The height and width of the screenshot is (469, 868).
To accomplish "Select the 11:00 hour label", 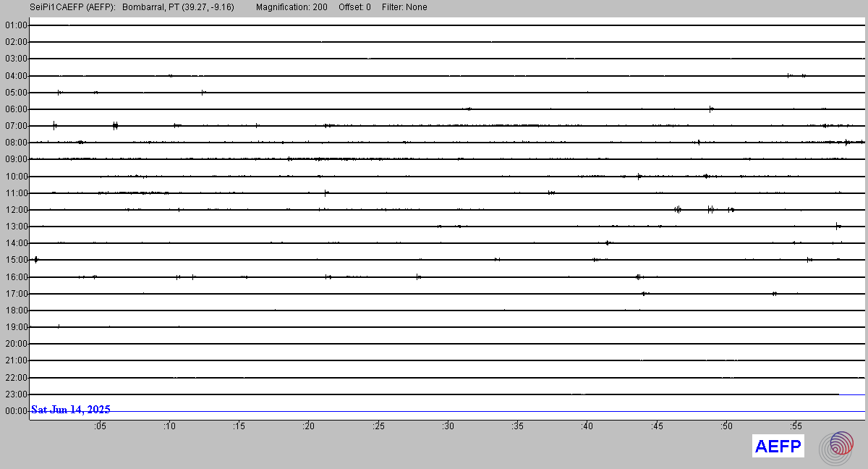I will [x=16, y=193].
